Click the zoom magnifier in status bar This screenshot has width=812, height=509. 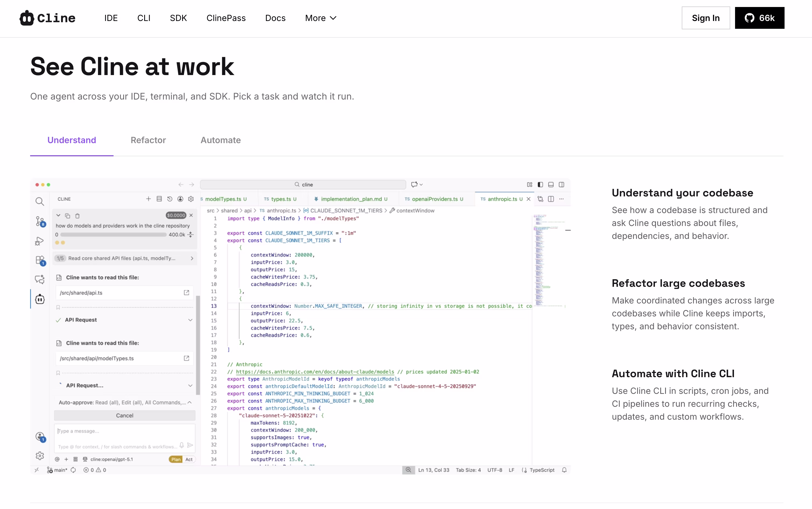pos(408,470)
